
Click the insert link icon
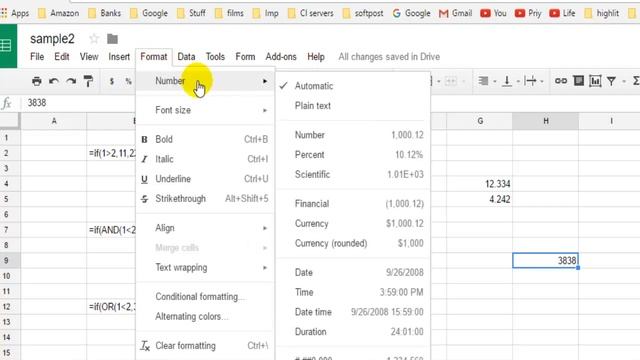pyautogui.click(x=560, y=81)
